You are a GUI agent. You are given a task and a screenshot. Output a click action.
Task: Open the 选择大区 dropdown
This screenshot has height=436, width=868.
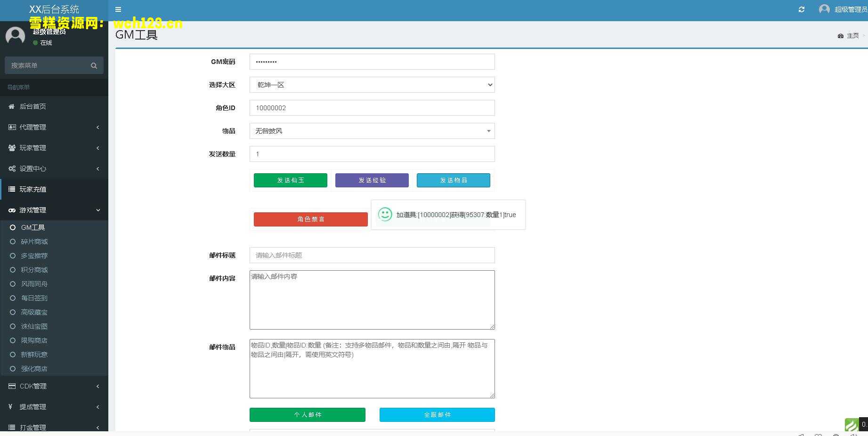pyautogui.click(x=372, y=85)
